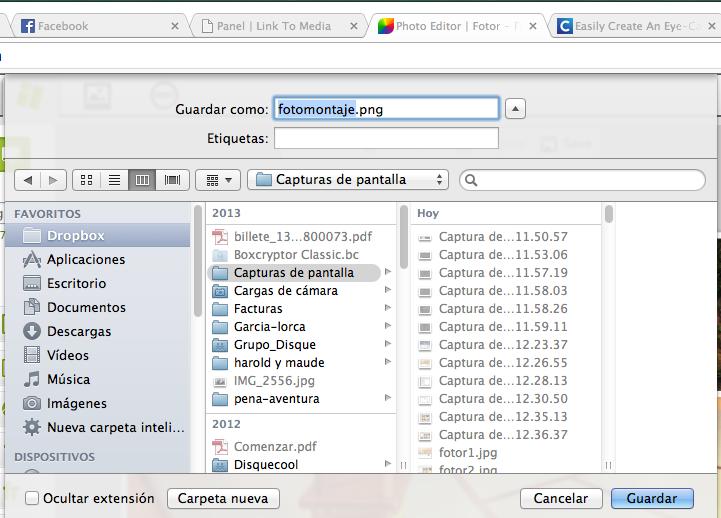Create folder with Carpeta nueva button

[x=222, y=498]
